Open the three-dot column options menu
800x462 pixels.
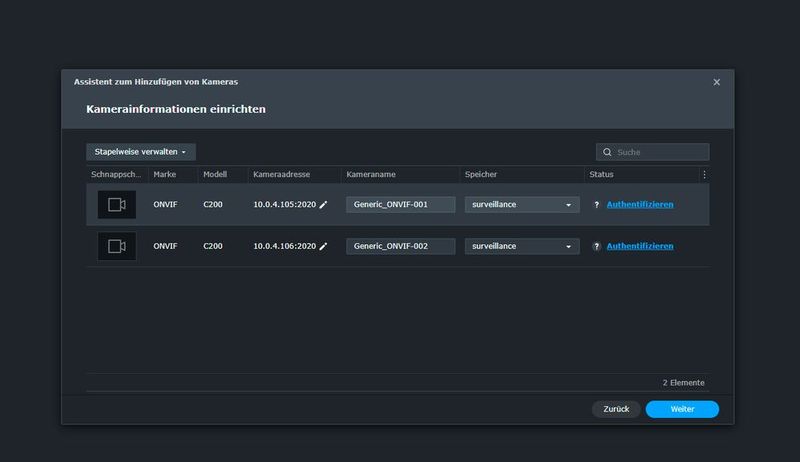point(704,174)
